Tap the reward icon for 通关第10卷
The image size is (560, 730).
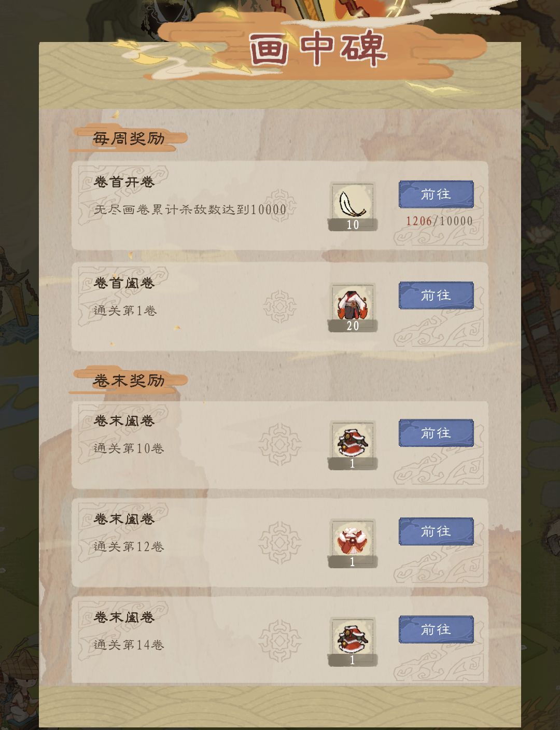pyautogui.click(x=353, y=445)
